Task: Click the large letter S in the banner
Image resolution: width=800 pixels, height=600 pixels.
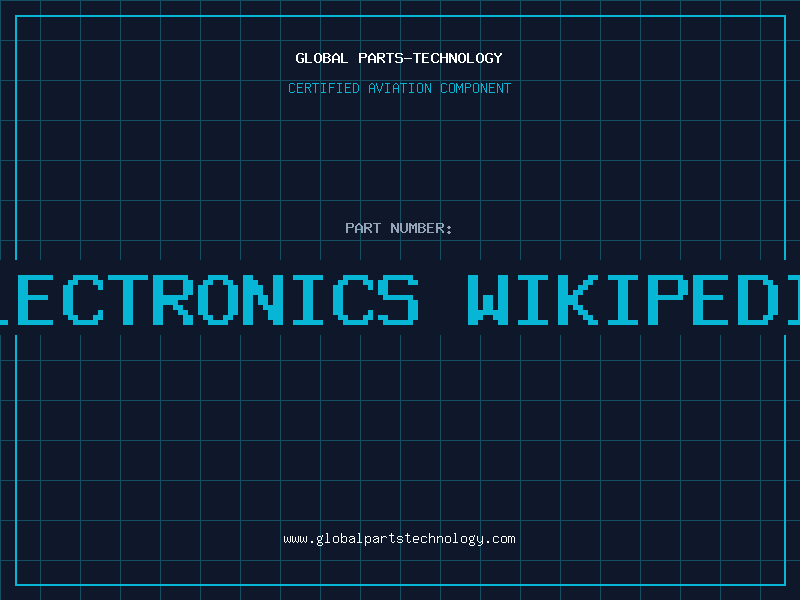Action: coord(396,298)
